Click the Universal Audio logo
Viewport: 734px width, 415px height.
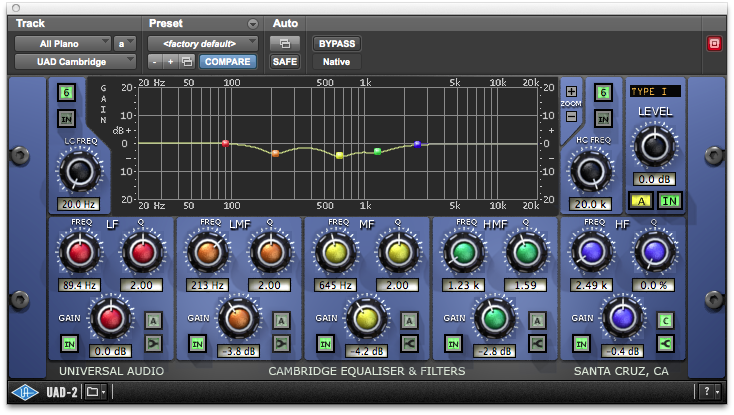click(25, 392)
